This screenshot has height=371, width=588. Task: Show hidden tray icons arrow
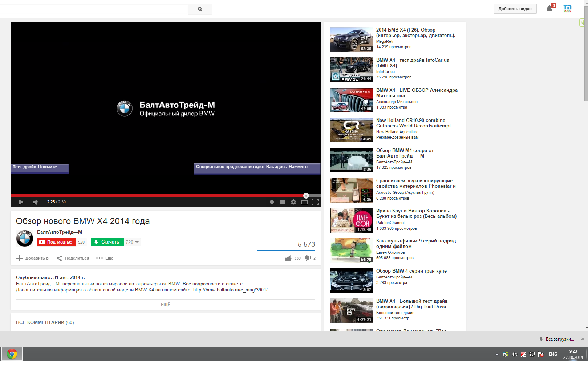(x=497, y=354)
